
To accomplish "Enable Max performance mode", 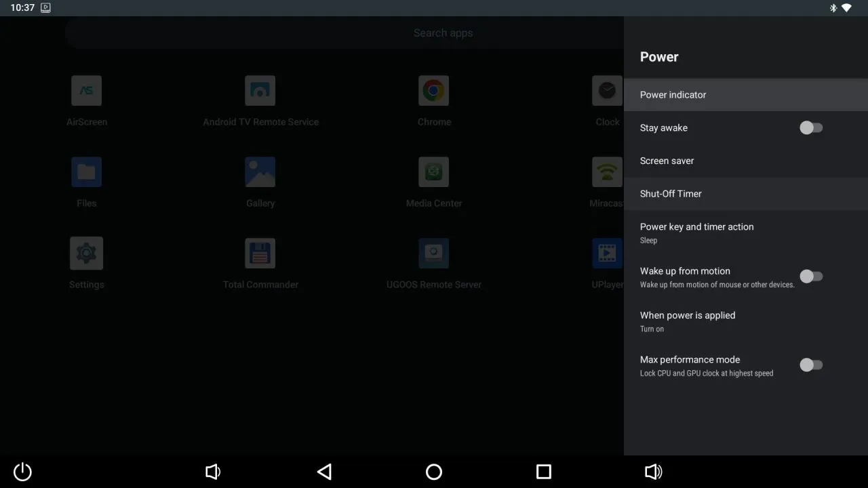I will 811,365.
